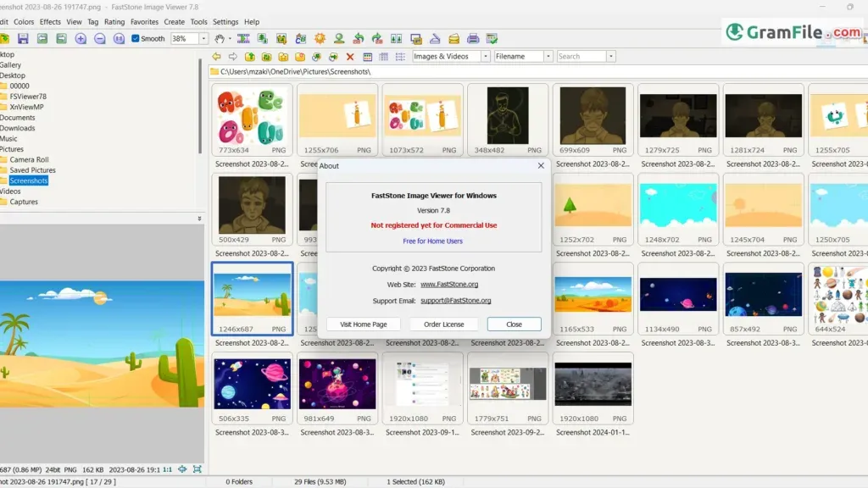Viewport: 868px width, 488px height.
Task: Open the cursor mode arrow beside hand tool
Action: (x=230, y=39)
